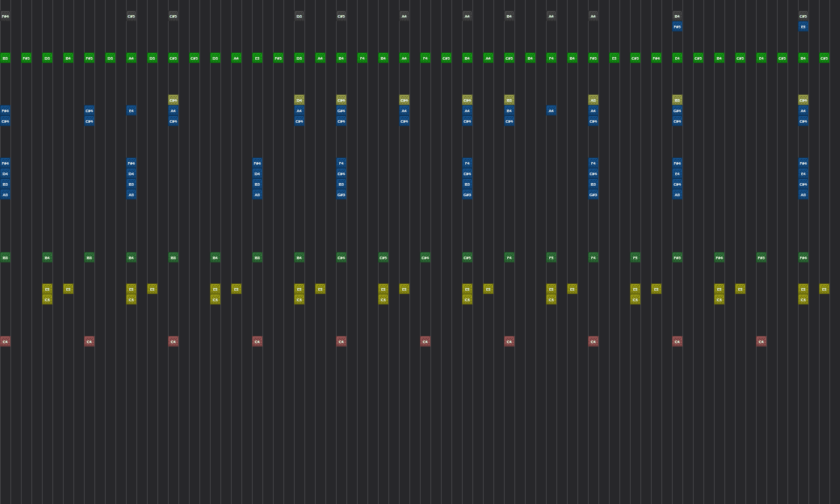Viewport: 840px width, 504px height.
Task: Select the bright green F#4 note
Action: [x=656, y=58]
